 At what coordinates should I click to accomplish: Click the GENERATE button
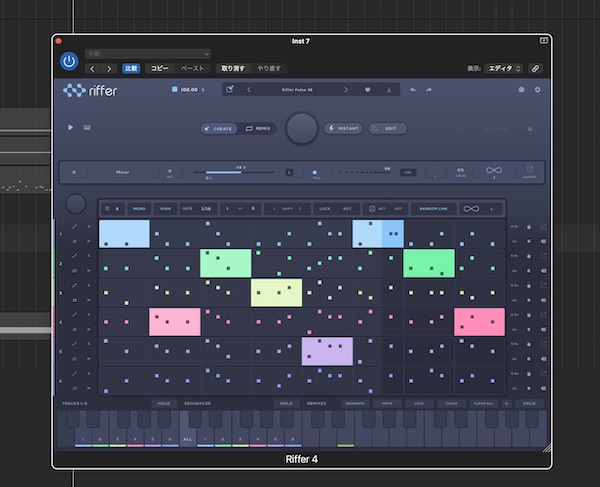355,404
